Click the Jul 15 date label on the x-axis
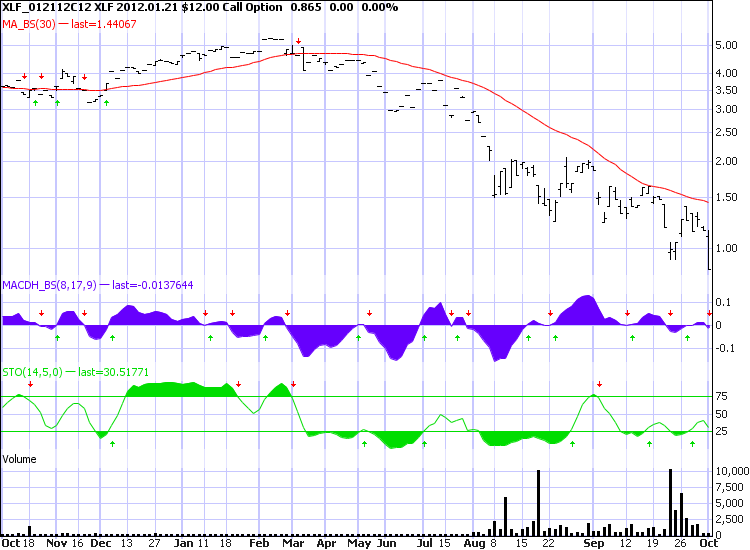The height and width of the screenshot is (550, 750). click(x=431, y=544)
